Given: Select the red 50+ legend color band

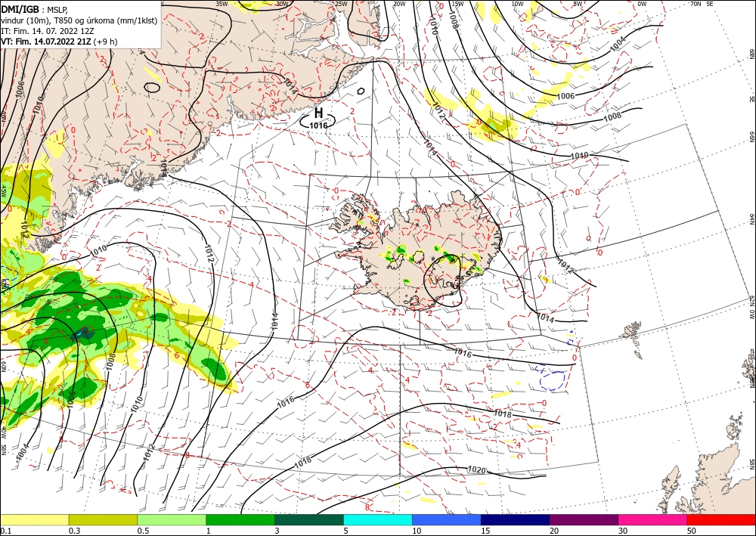Looking at the screenshot, I should 721,519.
